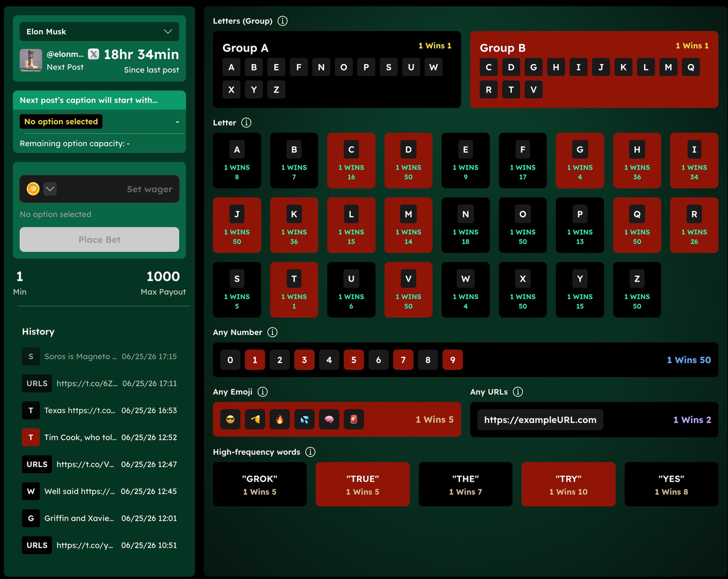The image size is (728, 579).
Task: Select letter S card with wins 5
Action: [237, 290]
